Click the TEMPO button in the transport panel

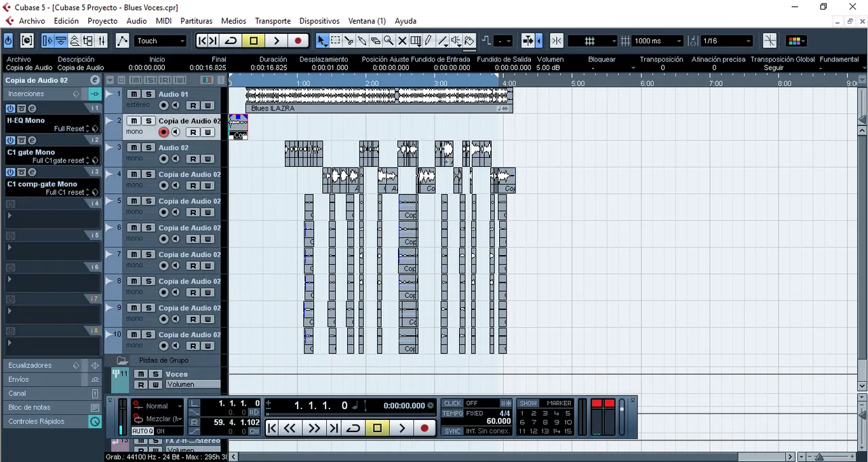click(452, 413)
